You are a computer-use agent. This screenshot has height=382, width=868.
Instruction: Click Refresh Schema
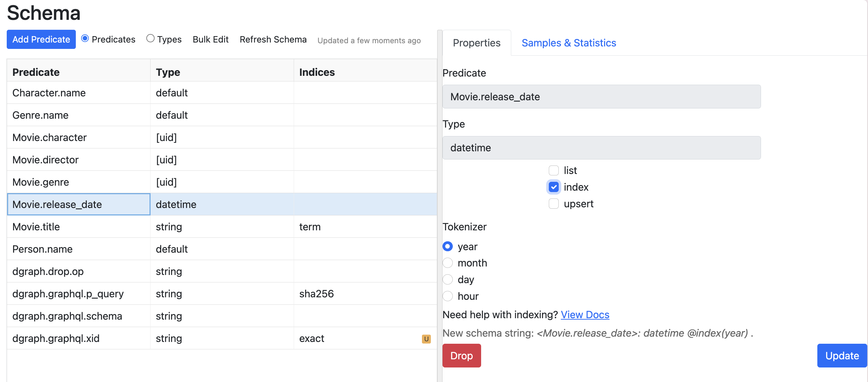[x=273, y=39]
